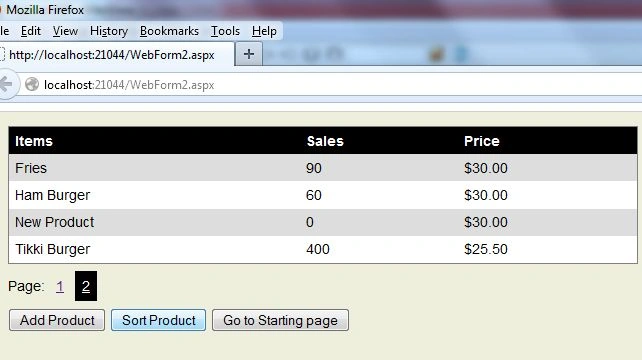This screenshot has height=360, width=642.
Task: Open the Tools menu
Action: 225,31
